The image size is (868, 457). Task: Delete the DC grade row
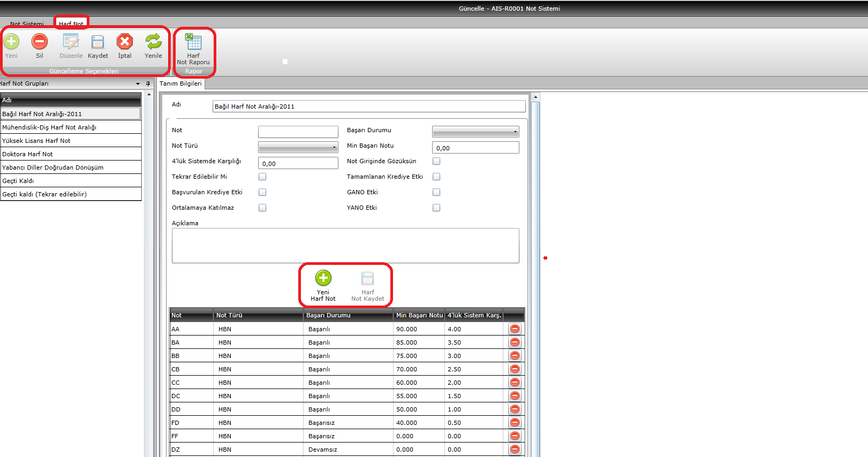click(515, 396)
